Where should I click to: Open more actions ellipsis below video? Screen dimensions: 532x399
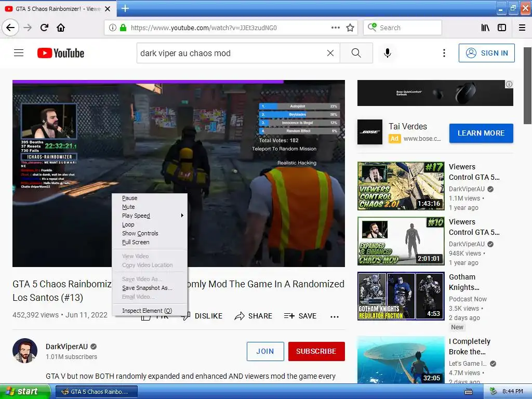tap(335, 316)
